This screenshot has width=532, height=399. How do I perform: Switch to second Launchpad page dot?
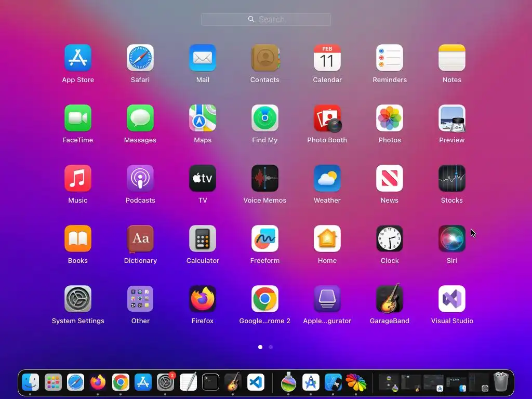(271, 347)
